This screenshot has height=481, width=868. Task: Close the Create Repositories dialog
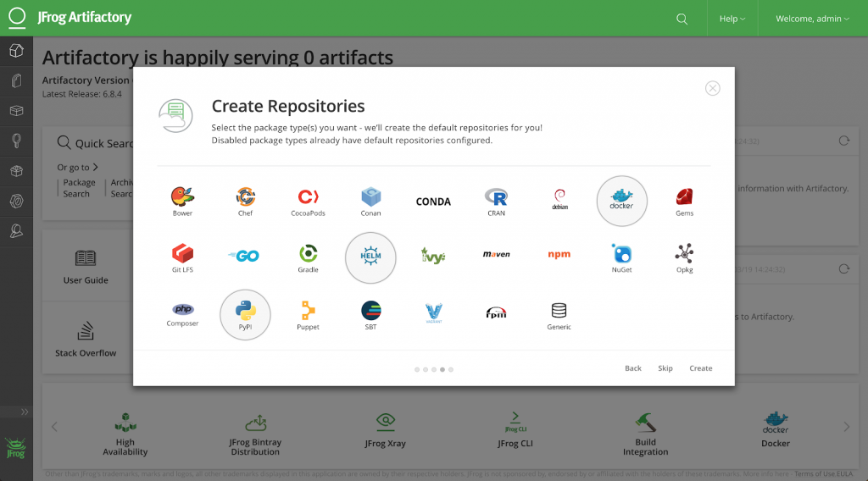[x=713, y=88]
